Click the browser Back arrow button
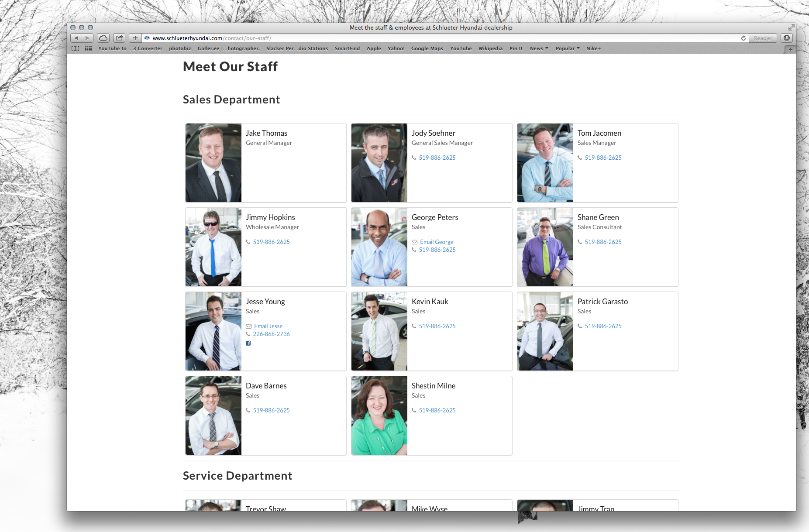Image resolution: width=809 pixels, height=532 pixels. pyautogui.click(x=76, y=38)
